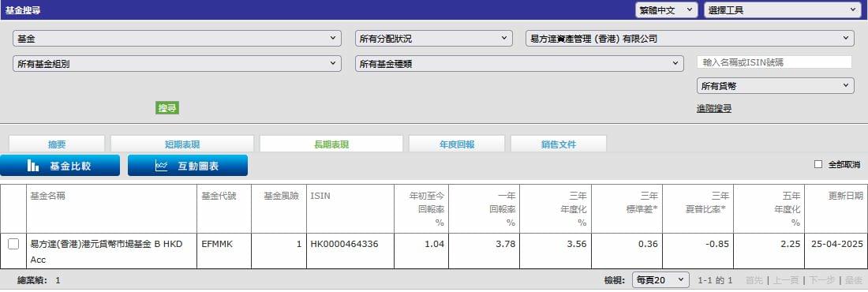Click the bar chart icon on 基金比較

coord(33,166)
